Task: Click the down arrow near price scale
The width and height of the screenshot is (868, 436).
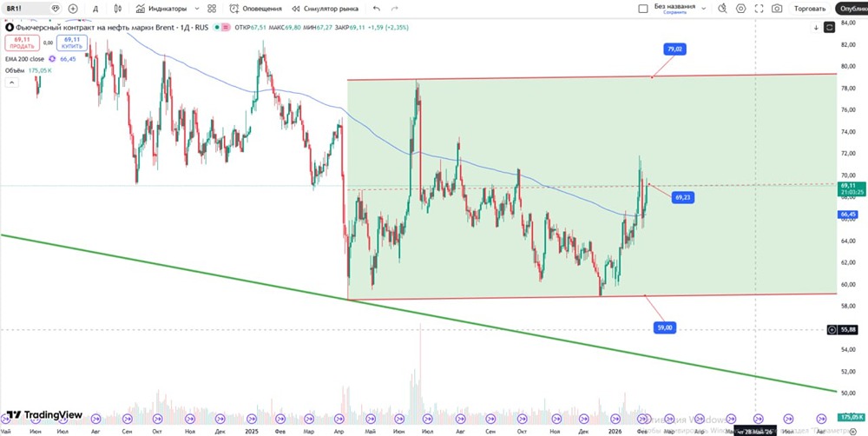Action: click(816, 27)
